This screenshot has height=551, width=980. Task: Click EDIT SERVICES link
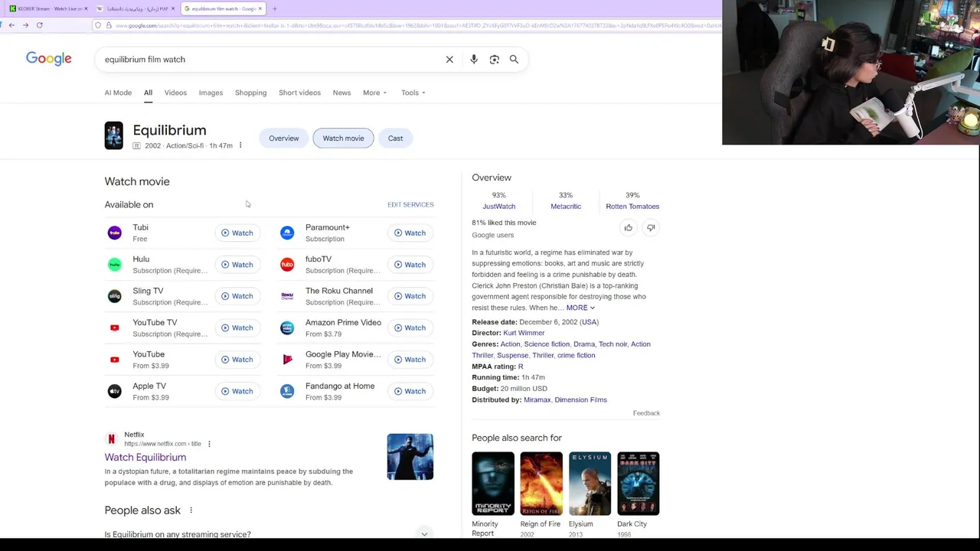410,204
